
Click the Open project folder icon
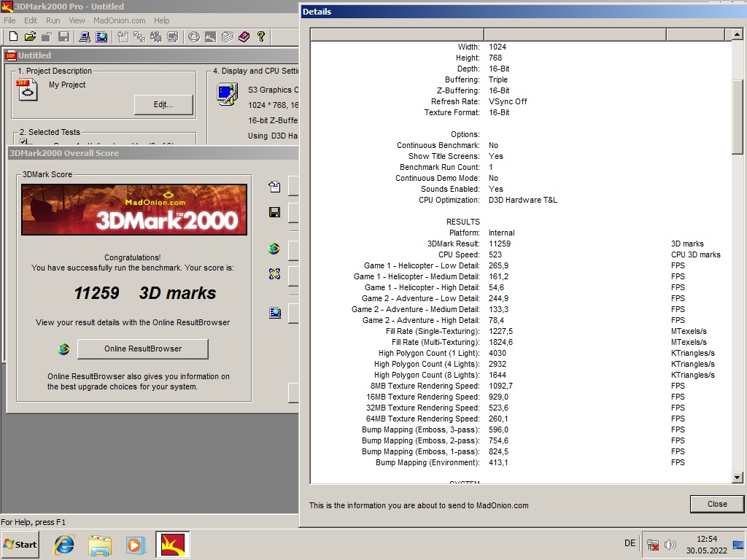[30, 36]
